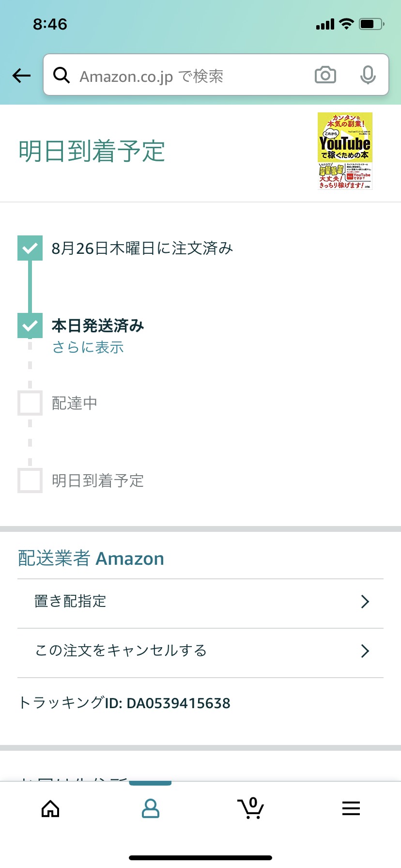
Task: Open camera search icon
Action: [325, 75]
